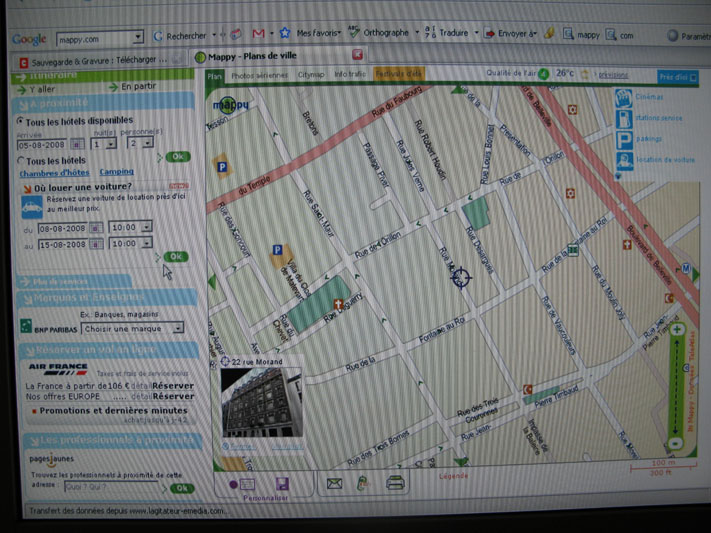Show location de voiture points

[x=624, y=161]
